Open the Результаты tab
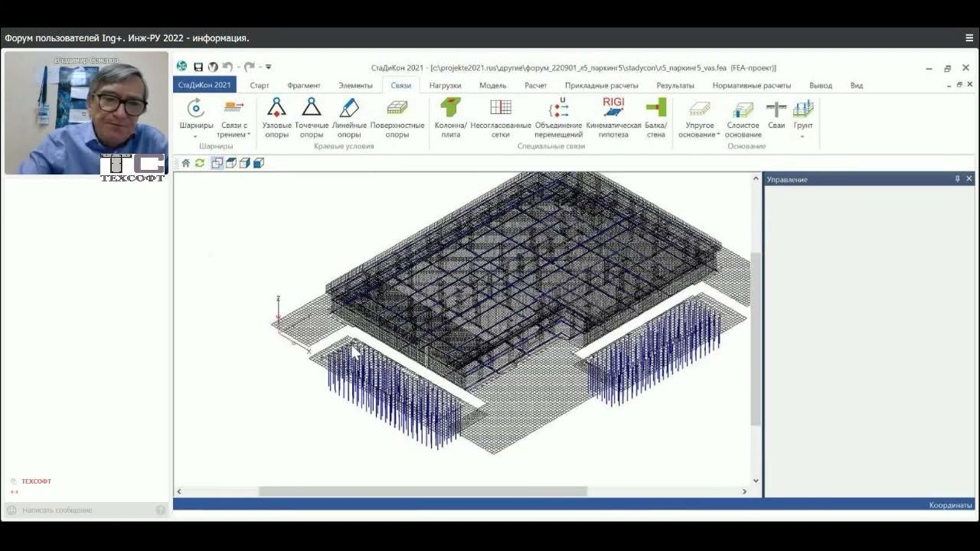 [x=675, y=86]
